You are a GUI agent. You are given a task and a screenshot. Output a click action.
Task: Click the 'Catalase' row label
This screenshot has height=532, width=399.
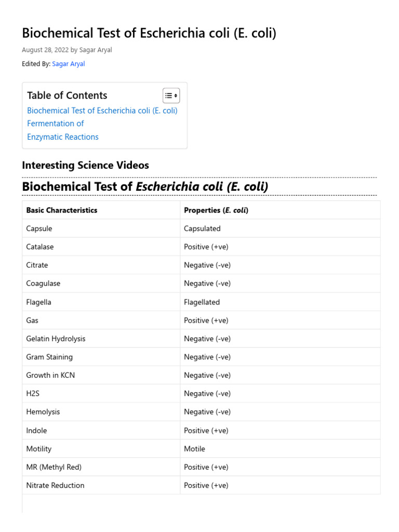tap(40, 247)
